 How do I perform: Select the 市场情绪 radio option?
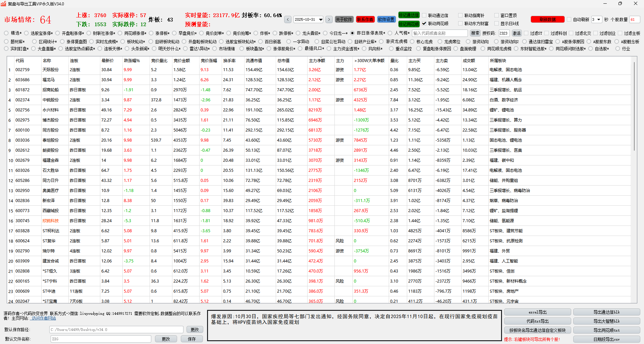[214, 49]
